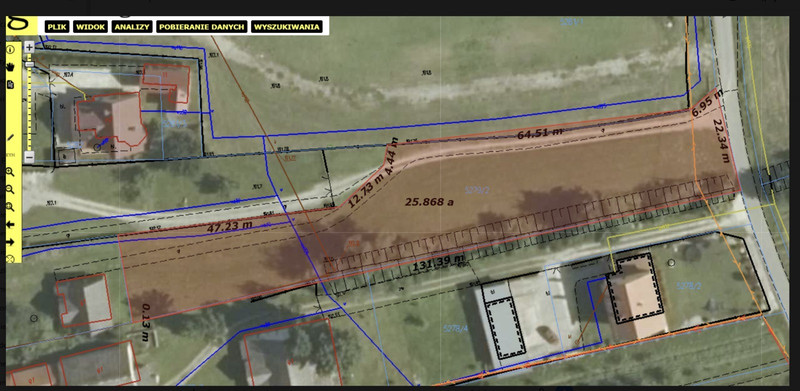This screenshot has width=800, height=391.
Task: Click the copy document icon in sidebar
Action: (10, 85)
